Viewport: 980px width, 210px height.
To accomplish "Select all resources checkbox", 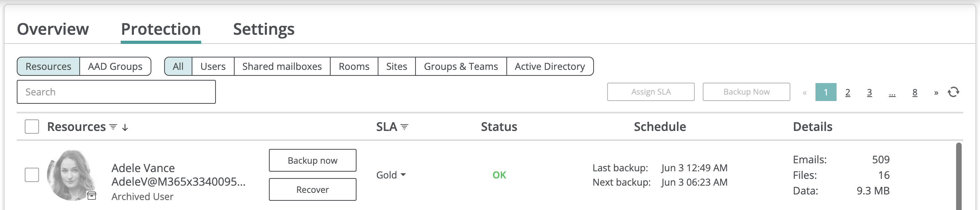I will click(32, 127).
